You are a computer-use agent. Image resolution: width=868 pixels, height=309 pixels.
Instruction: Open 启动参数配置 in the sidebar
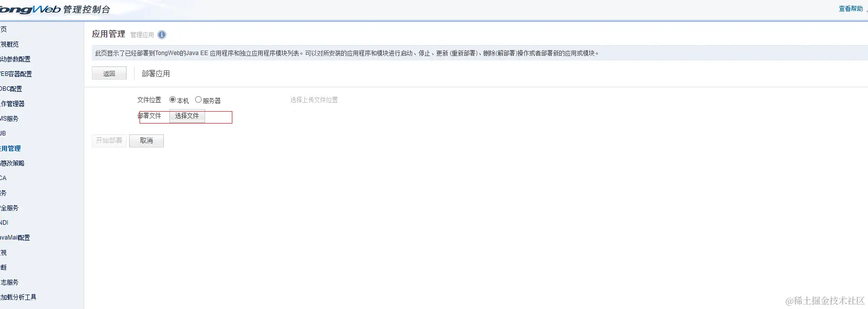[x=15, y=59]
